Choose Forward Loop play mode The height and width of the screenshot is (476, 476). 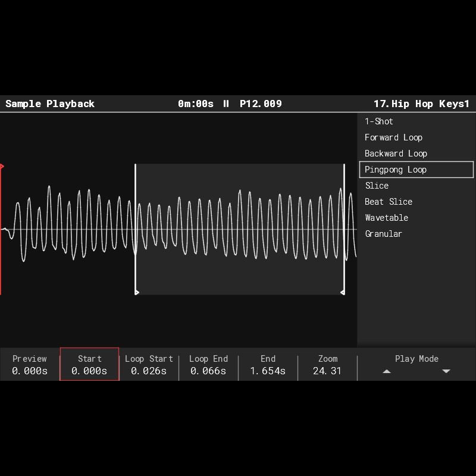[416, 137]
